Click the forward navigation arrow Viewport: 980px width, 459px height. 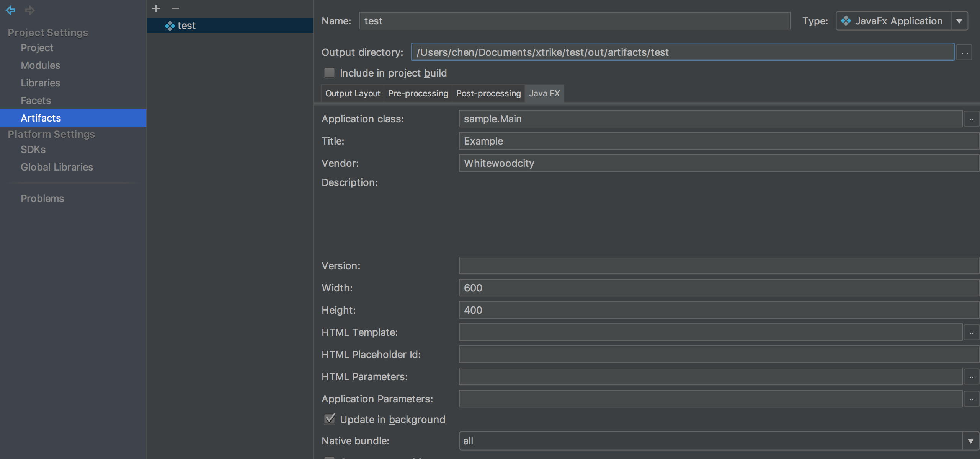(30, 10)
